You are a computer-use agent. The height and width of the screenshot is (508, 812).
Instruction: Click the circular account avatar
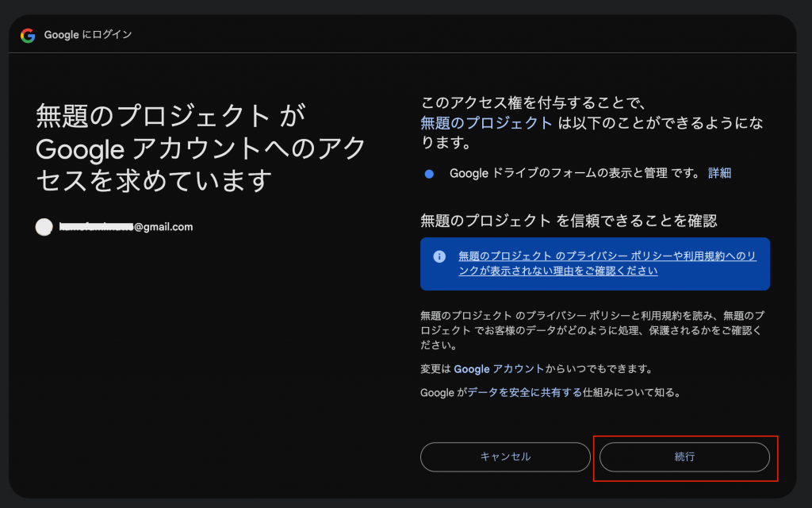tap(44, 227)
